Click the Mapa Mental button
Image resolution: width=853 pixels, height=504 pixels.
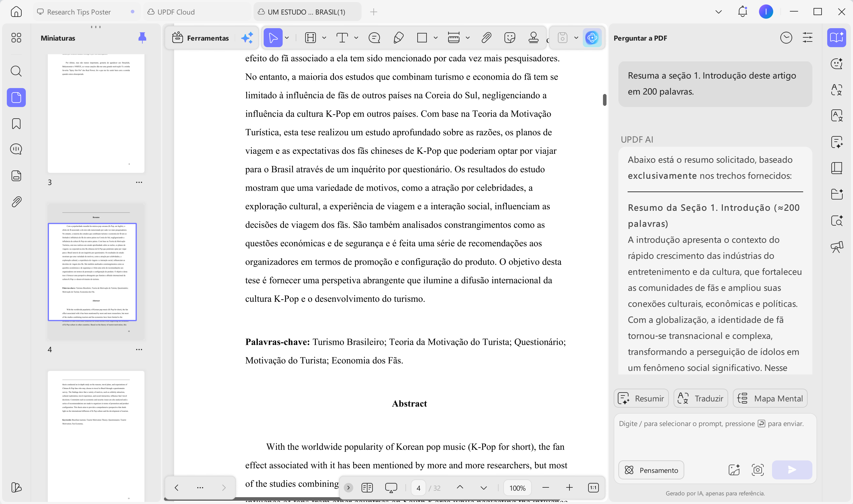pyautogui.click(x=770, y=398)
